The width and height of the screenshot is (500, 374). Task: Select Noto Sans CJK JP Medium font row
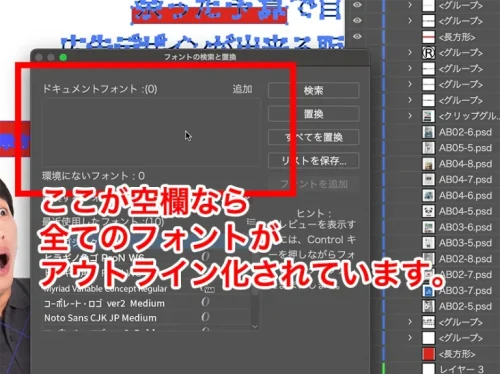click(147, 318)
